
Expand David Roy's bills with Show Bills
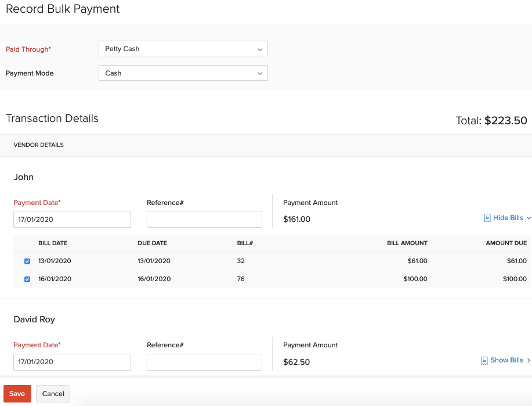tap(505, 360)
